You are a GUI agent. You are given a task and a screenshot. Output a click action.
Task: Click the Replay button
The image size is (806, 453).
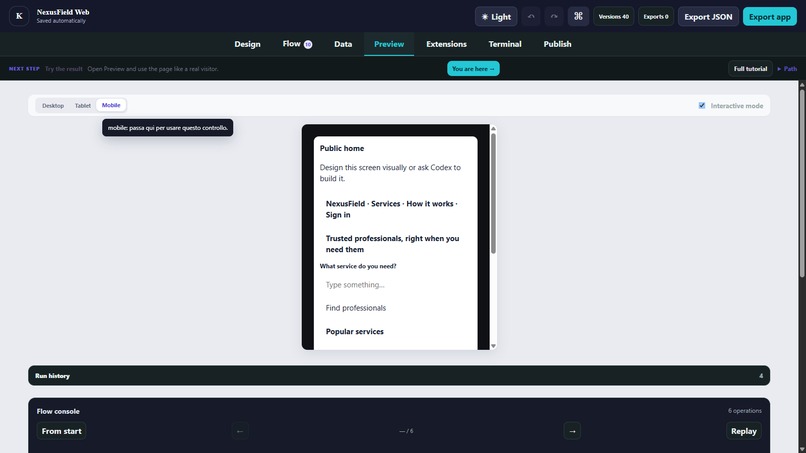[744, 431]
